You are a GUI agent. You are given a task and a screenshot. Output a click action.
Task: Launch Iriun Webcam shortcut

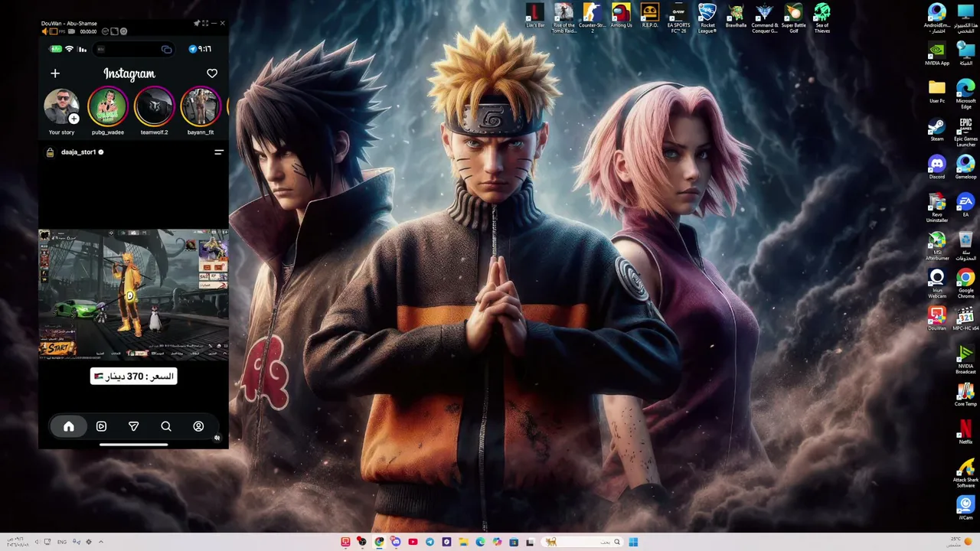tap(937, 284)
